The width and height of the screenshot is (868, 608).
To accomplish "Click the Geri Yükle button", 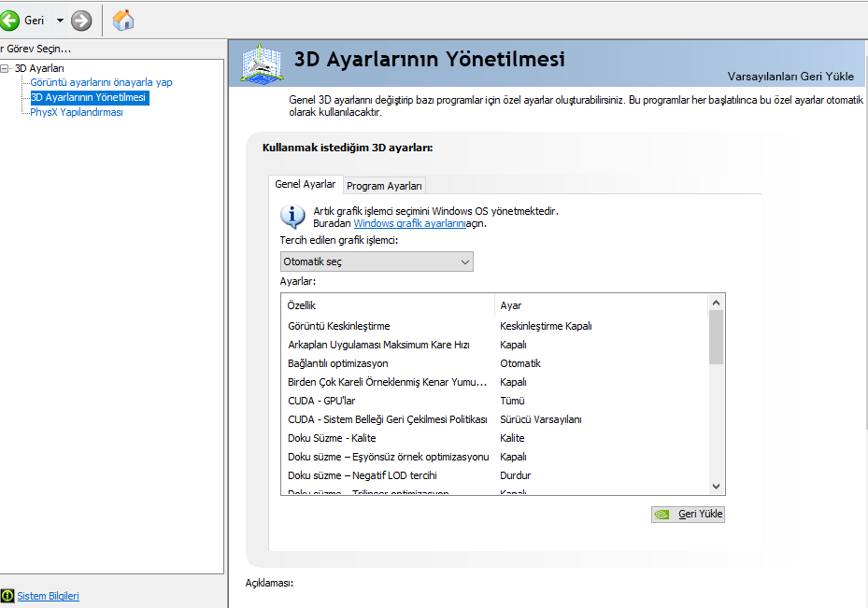I will 688,515.
